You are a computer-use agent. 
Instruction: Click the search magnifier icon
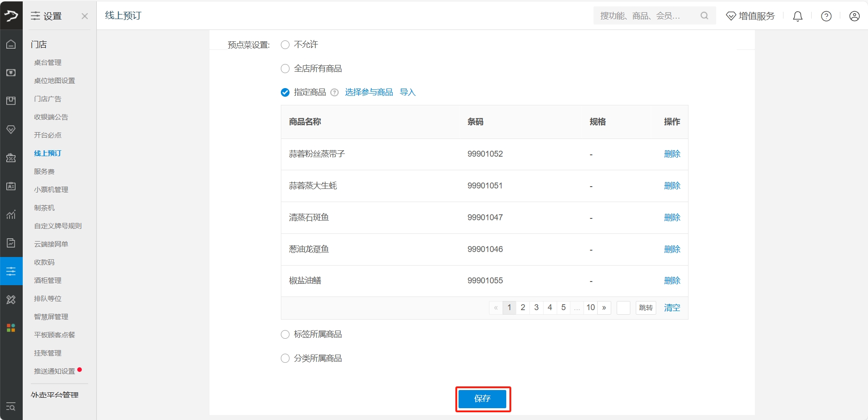pyautogui.click(x=704, y=16)
